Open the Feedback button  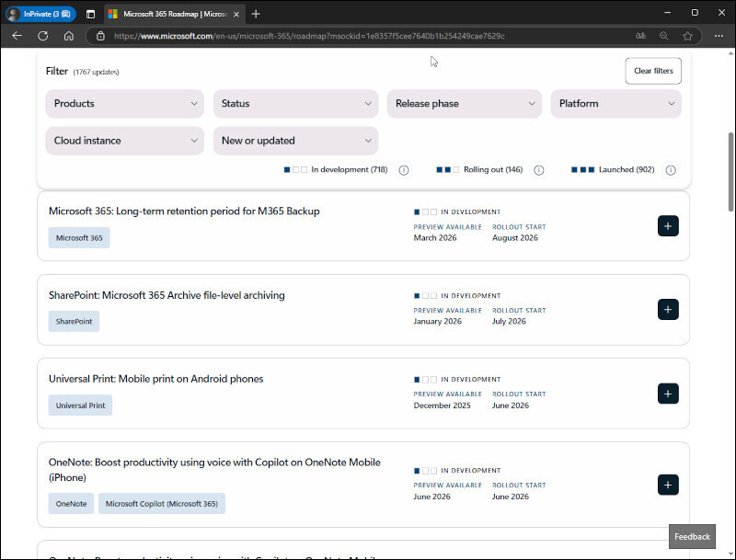(693, 536)
